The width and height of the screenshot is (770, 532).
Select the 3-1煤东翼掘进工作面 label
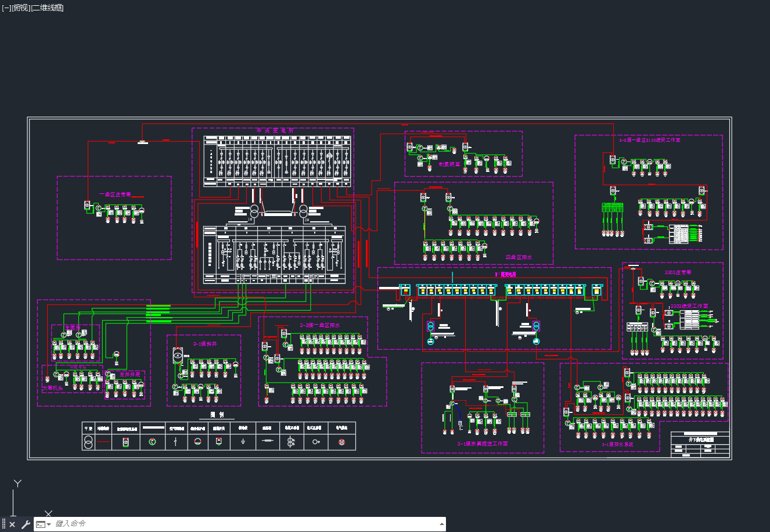tap(483, 444)
